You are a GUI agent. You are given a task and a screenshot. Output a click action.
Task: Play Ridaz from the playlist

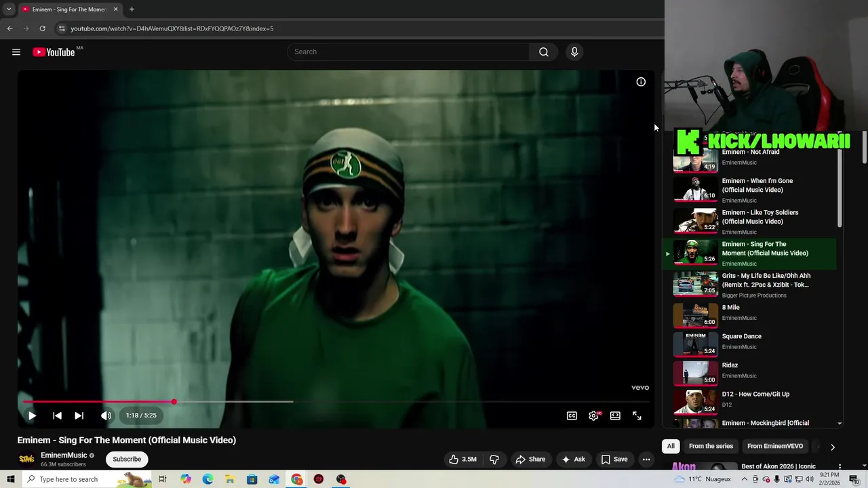click(749, 372)
